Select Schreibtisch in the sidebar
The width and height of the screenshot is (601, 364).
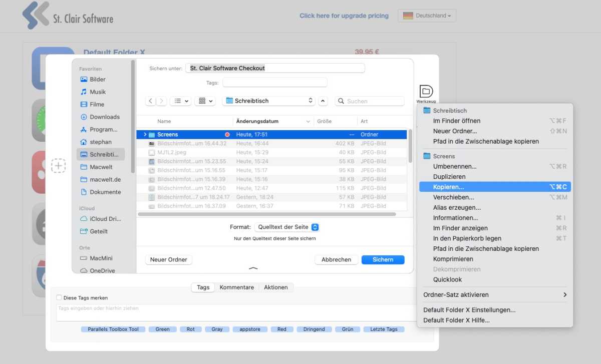point(101,154)
